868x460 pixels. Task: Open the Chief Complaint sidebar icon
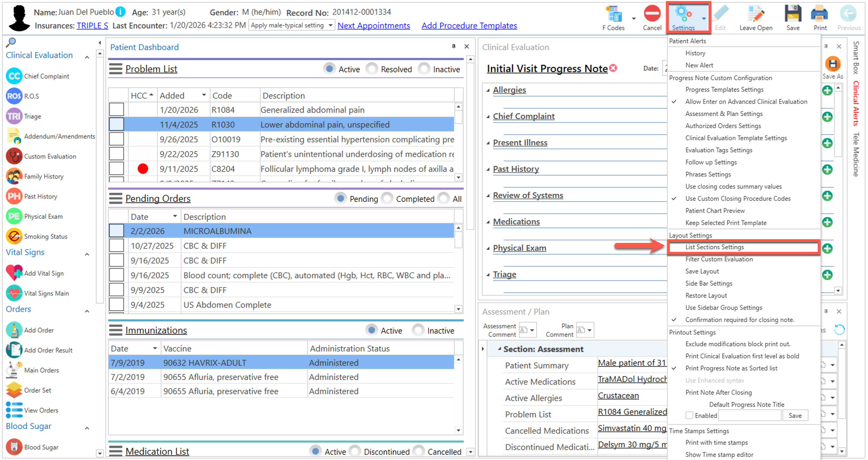(x=14, y=76)
